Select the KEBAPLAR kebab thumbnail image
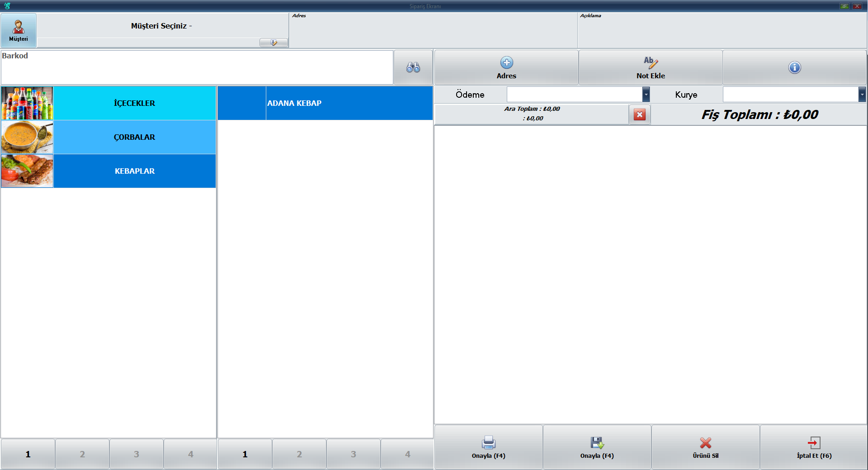This screenshot has height=470, width=868. [x=27, y=171]
